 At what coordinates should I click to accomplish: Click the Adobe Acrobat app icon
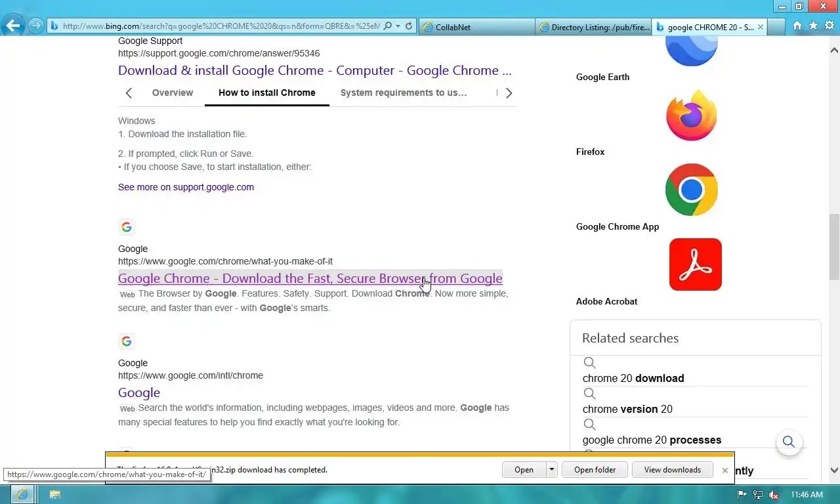pyautogui.click(x=696, y=264)
